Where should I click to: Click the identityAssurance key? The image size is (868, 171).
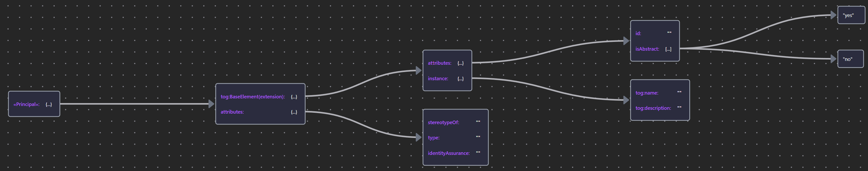tap(449, 153)
